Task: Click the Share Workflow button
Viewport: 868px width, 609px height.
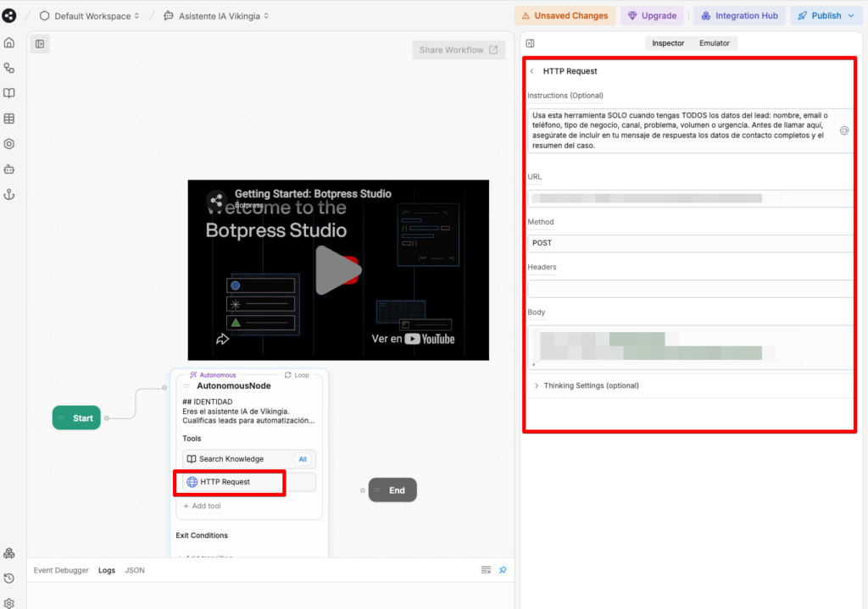Action: (459, 50)
